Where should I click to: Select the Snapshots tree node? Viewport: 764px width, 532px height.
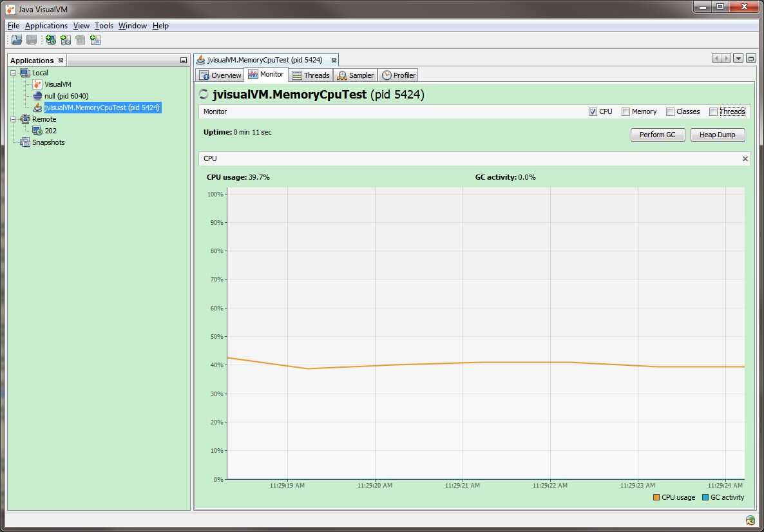(48, 142)
